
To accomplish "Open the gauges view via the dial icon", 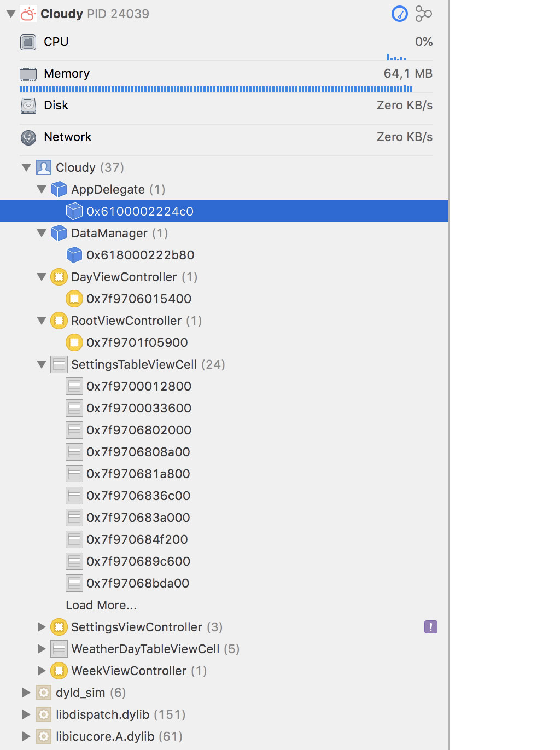I will coord(400,14).
